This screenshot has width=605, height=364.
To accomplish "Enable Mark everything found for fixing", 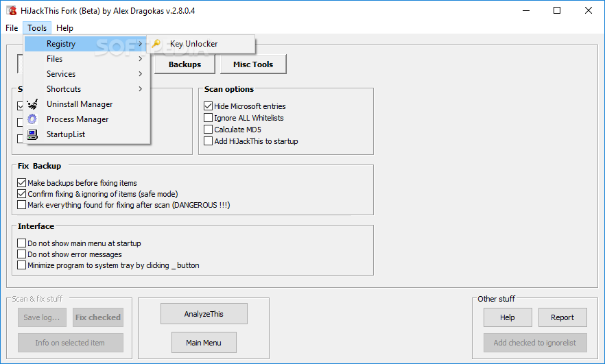I will click(x=22, y=205).
